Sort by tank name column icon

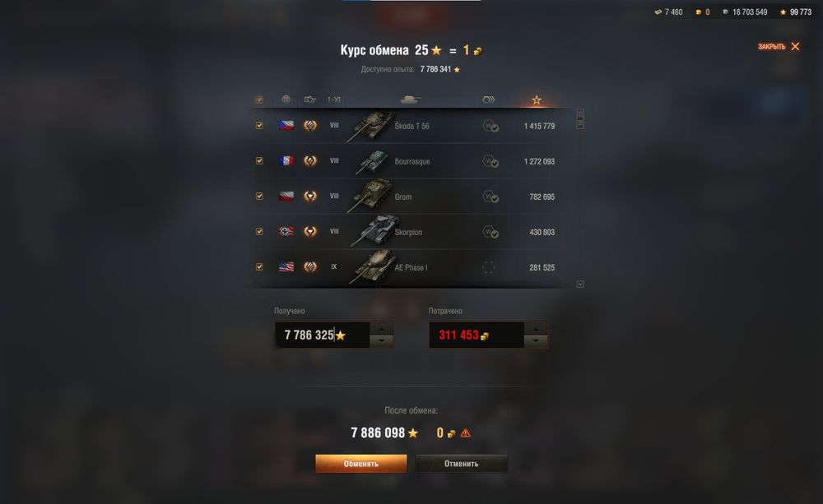click(410, 99)
